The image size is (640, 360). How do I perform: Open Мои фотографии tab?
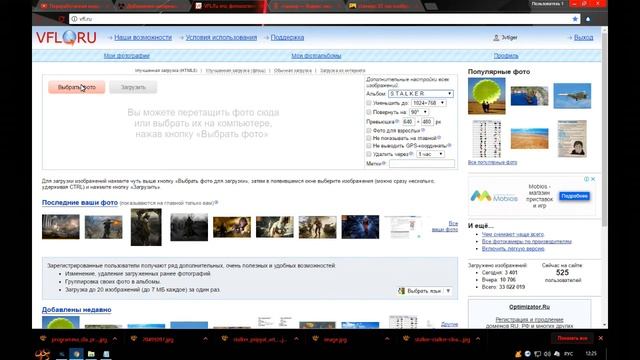point(127,56)
